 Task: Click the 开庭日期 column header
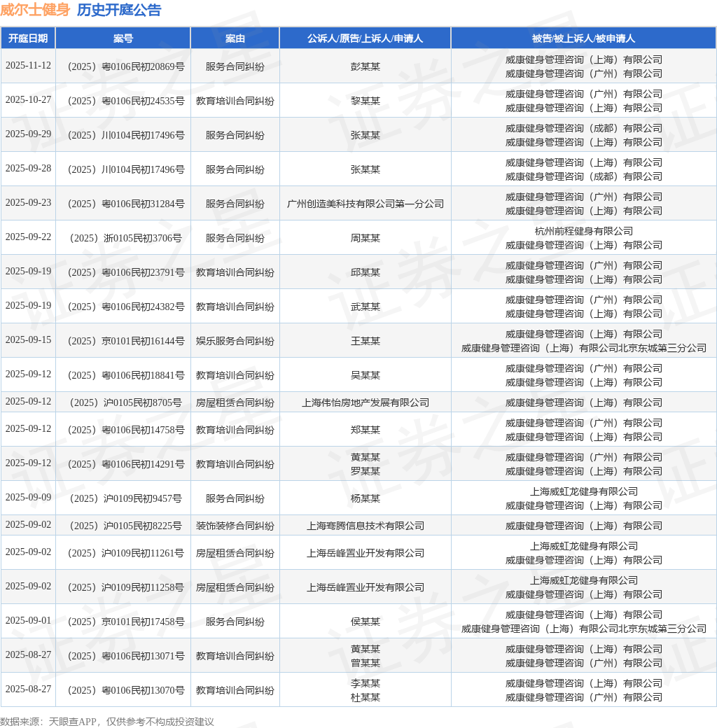[28, 38]
